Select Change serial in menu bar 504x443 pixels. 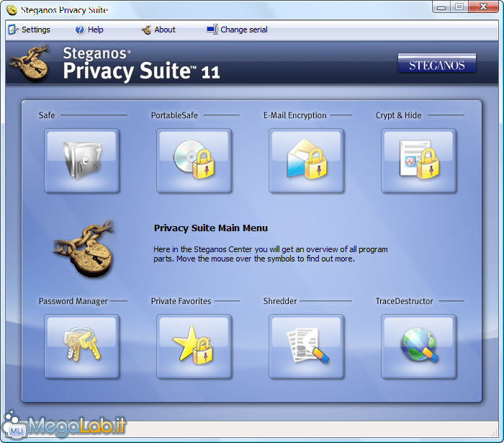click(237, 30)
